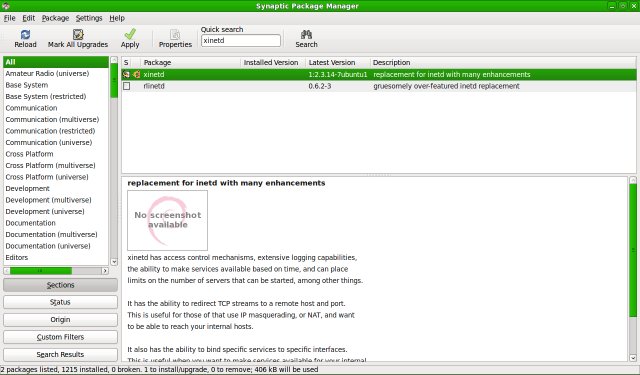Click the status bar packages summary
The image size is (640, 375).
(x=159, y=370)
